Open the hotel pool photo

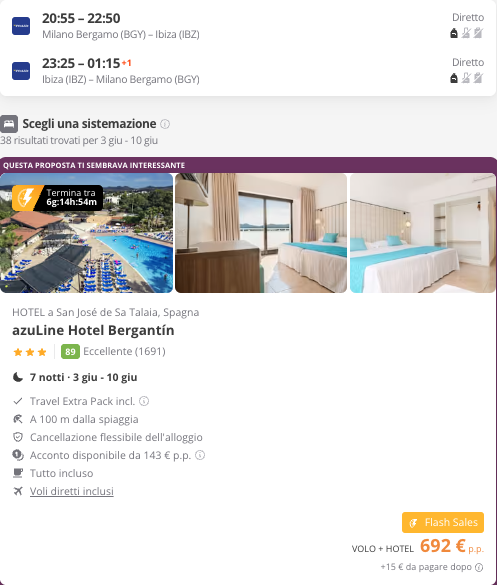coord(87,233)
